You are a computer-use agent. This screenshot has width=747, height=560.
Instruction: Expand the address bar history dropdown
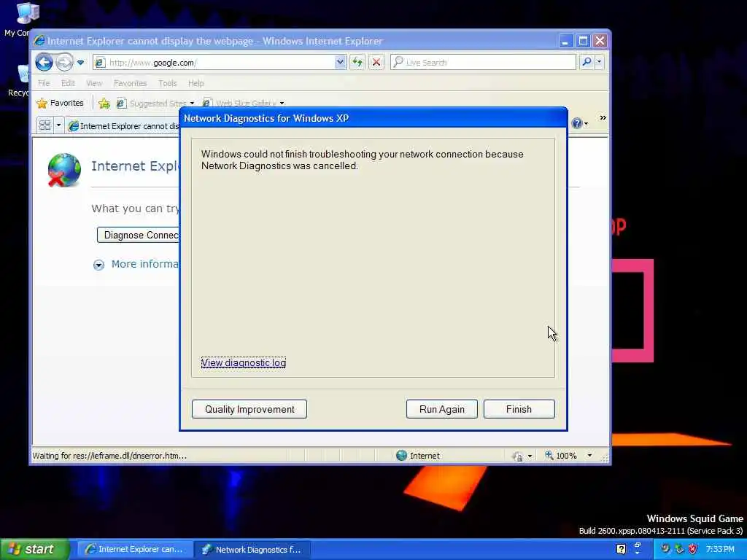340,63
